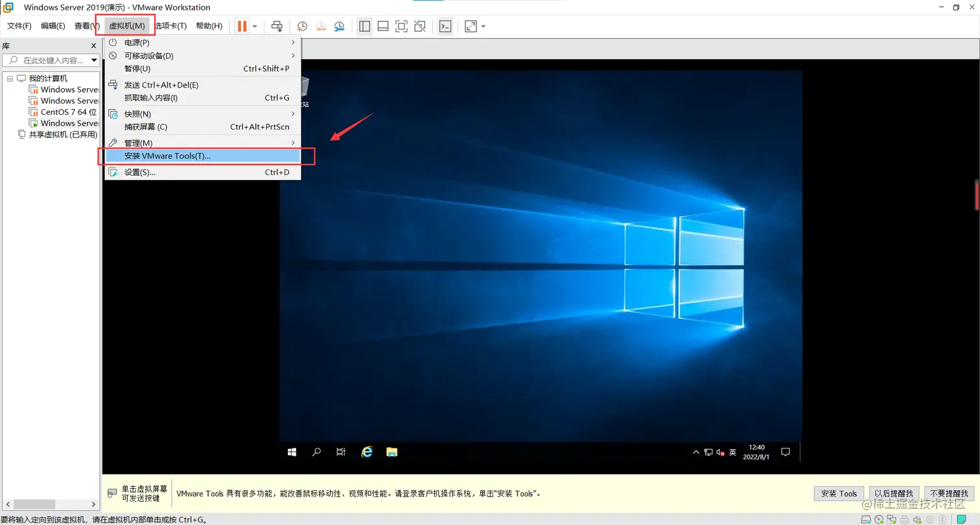Viewport: 980px width, 525px height.
Task: Collapse the 我的计算机 tree node
Action: coord(10,78)
